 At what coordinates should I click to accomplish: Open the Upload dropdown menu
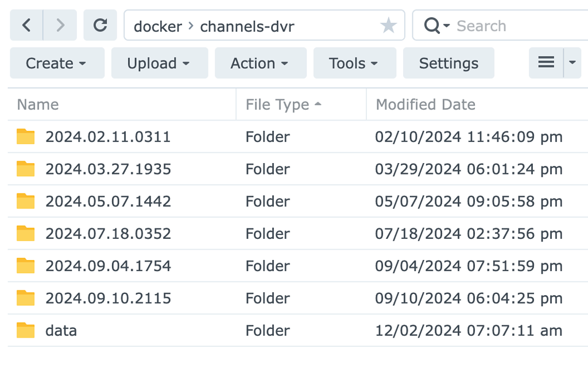159,63
